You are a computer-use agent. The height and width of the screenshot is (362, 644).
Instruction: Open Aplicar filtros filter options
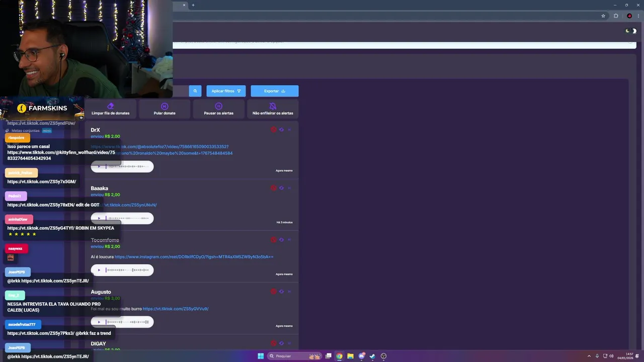(226, 91)
